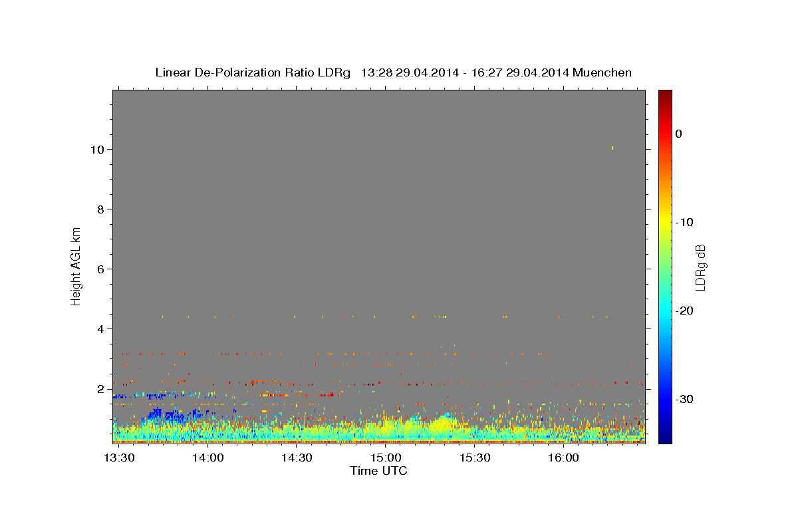Select the 8 km height tick label
Screen dimensions: 798x532
click(100, 209)
